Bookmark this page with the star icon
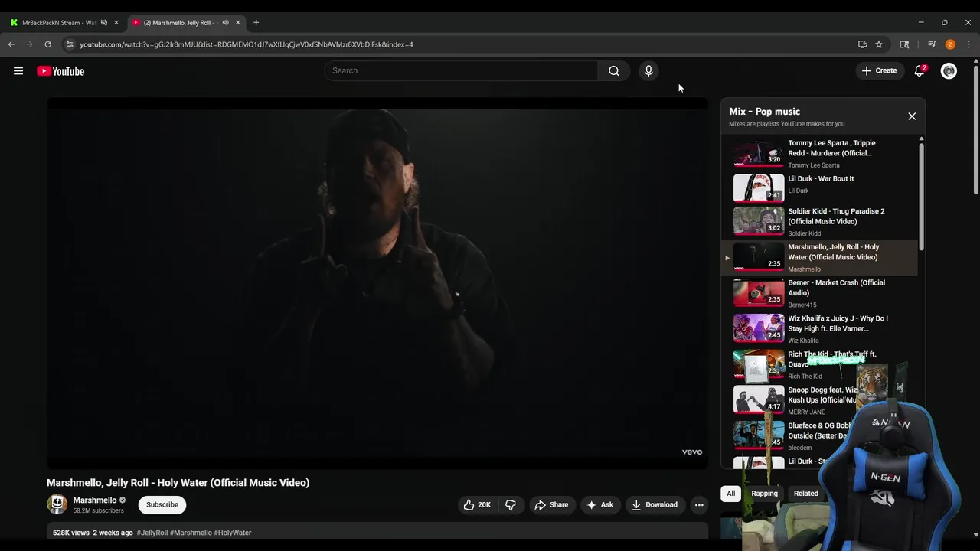This screenshot has height=551, width=980. 879,44
